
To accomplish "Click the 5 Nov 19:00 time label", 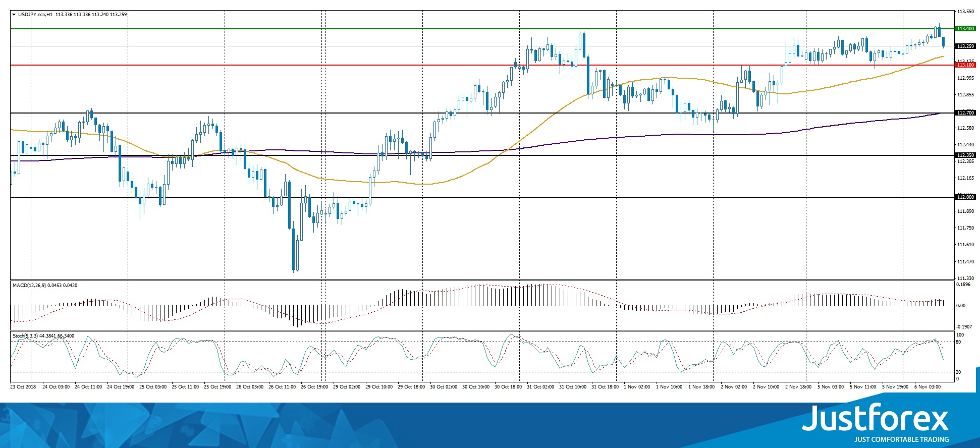I will tap(895, 387).
